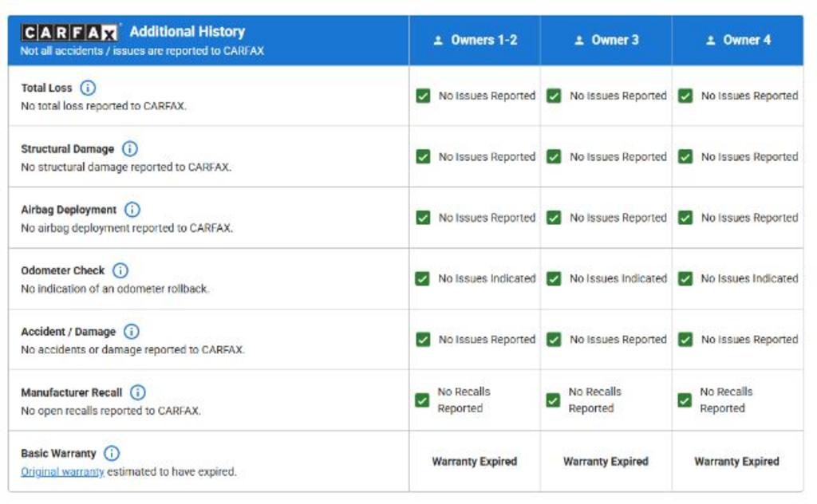Click the Total Loss row title
The width and height of the screenshot is (817, 504).
(x=46, y=88)
